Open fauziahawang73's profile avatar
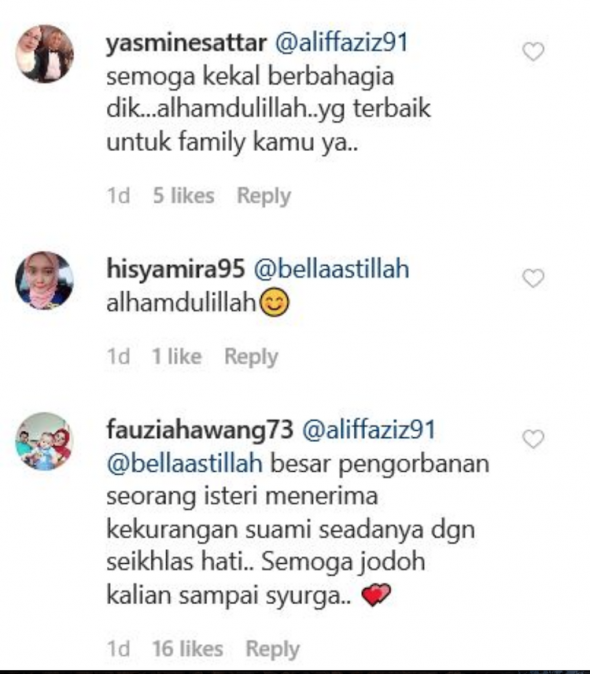Image resolution: width=590 pixels, height=674 pixels. pyautogui.click(x=45, y=441)
